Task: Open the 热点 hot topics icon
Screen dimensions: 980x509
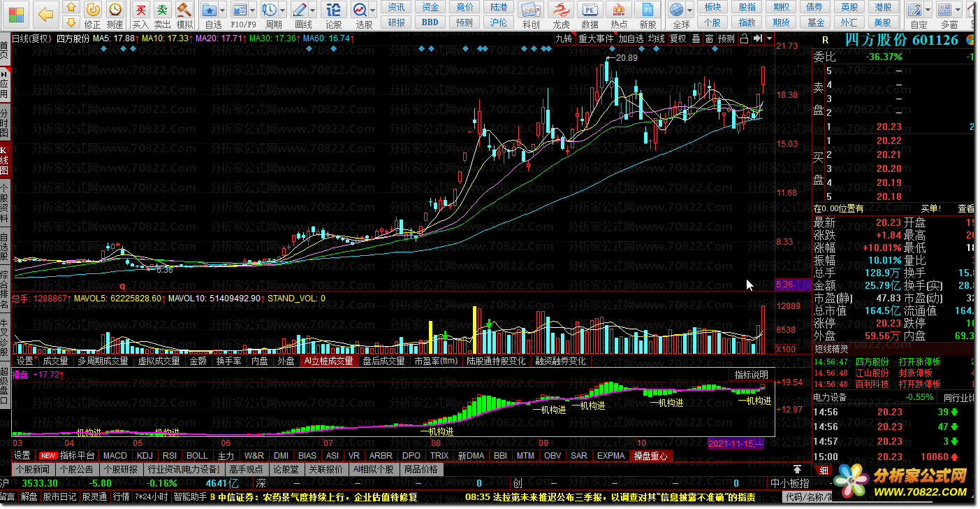Action: pyautogui.click(x=618, y=10)
